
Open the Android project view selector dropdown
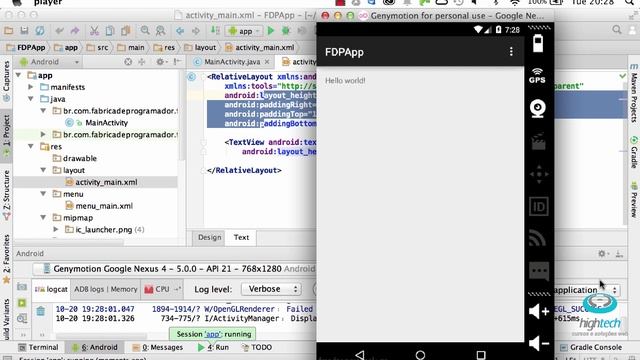pyautogui.click(x=49, y=62)
